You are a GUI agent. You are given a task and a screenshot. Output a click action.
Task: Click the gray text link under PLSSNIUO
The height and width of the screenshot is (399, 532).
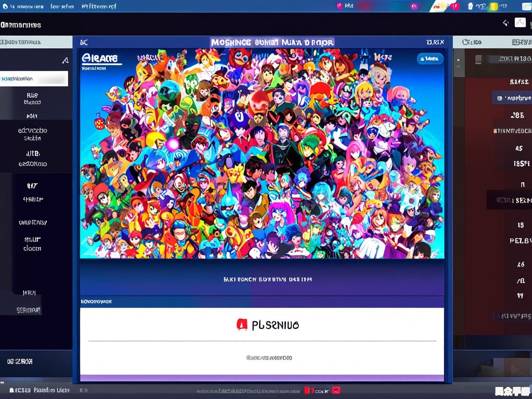269,357
